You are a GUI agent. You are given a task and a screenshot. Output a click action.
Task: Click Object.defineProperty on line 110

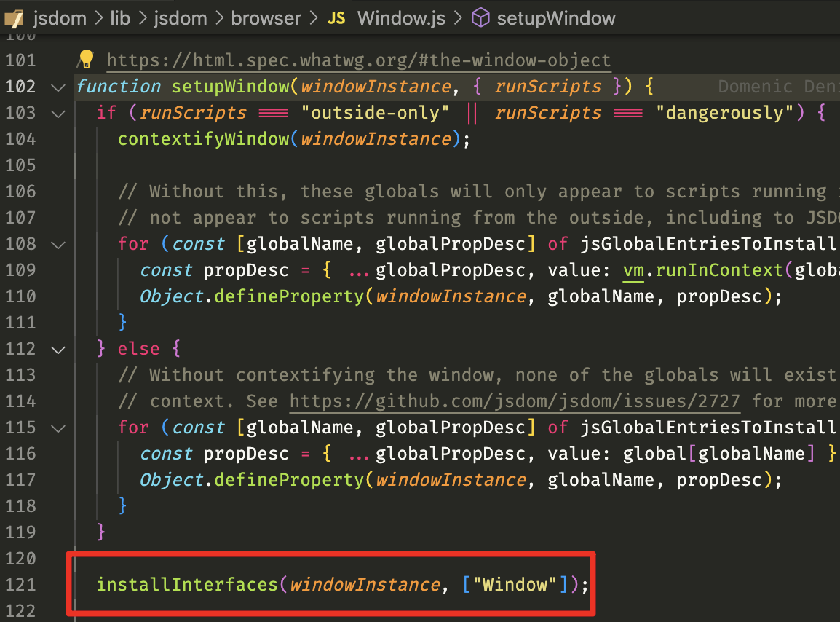(252, 296)
